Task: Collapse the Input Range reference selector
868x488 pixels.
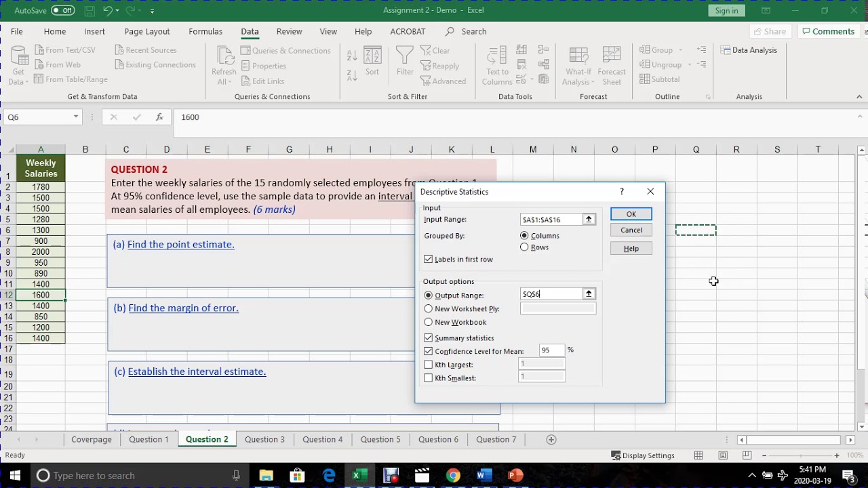Action: (x=589, y=219)
